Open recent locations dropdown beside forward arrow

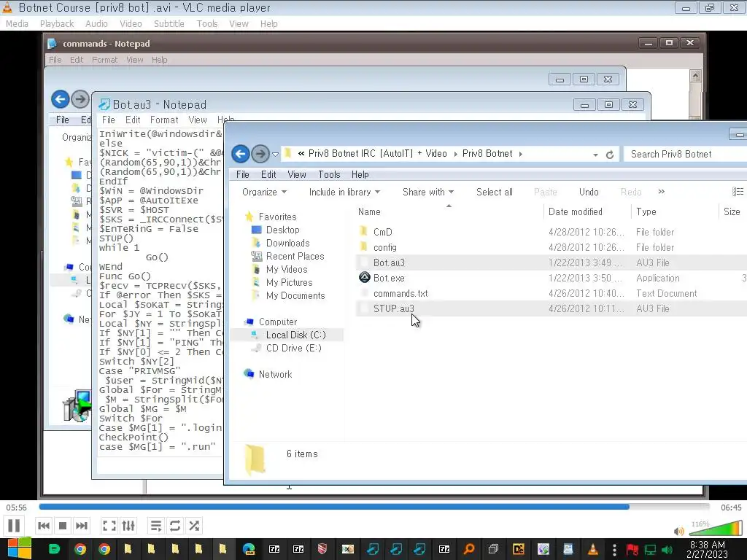(x=275, y=155)
